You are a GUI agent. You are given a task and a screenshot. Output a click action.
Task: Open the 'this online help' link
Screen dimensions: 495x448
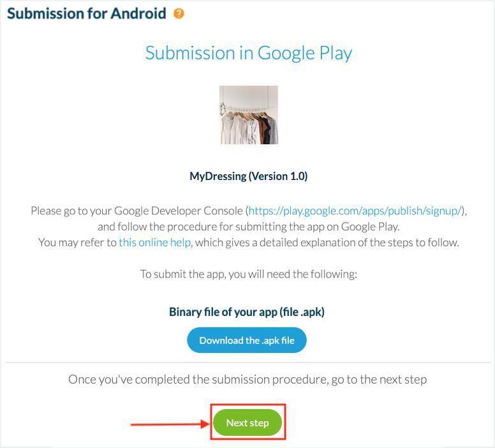(155, 243)
